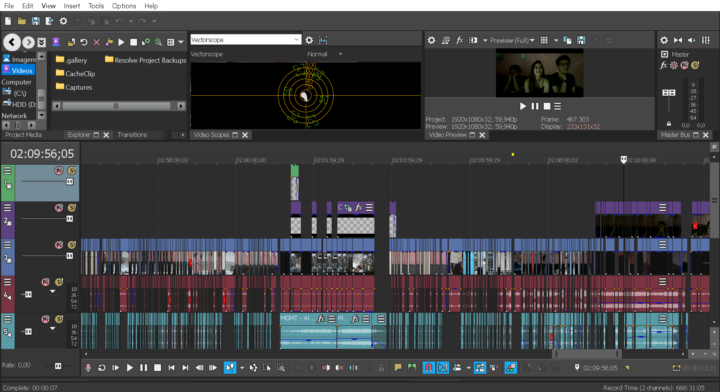Delete selected item with red X in Explorer

[96, 42]
